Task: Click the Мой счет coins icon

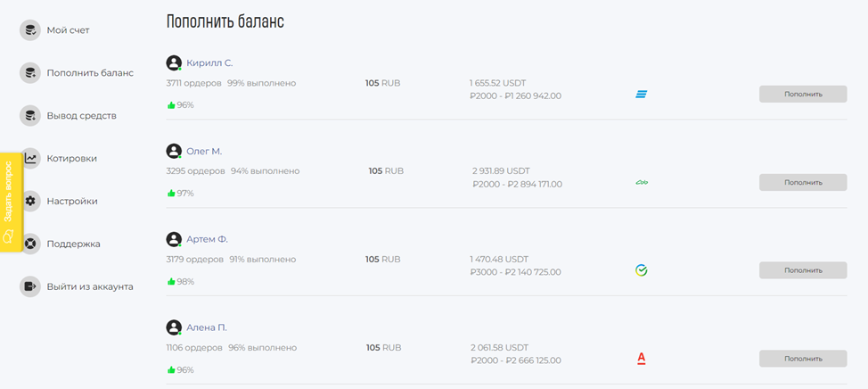Action: (30, 30)
